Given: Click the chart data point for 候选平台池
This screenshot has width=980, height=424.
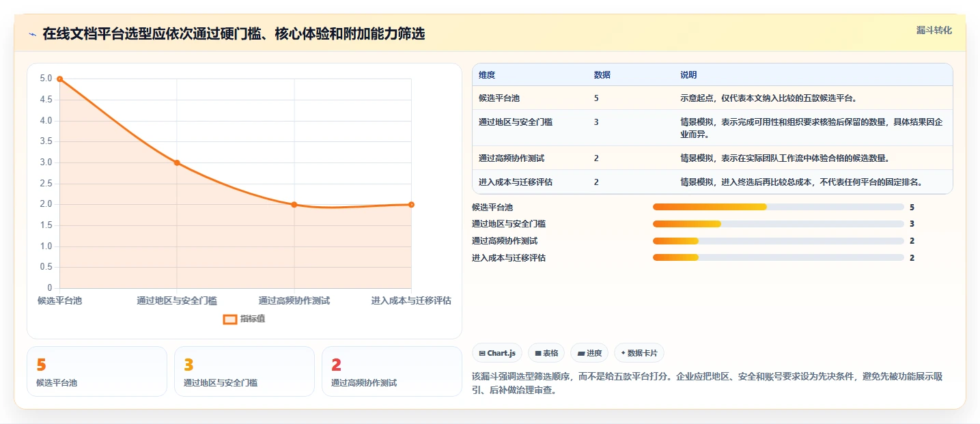Looking at the screenshot, I should click(60, 79).
